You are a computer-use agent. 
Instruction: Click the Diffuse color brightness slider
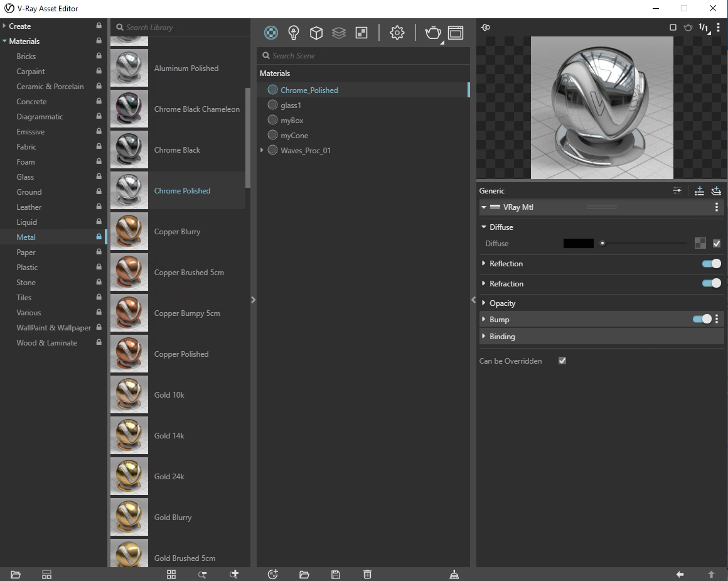(x=645, y=243)
